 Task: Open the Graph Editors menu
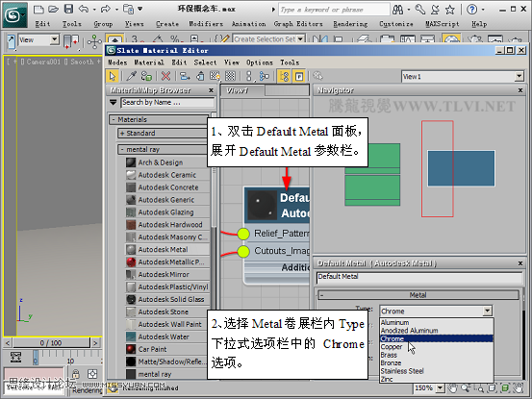click(298, 24)
